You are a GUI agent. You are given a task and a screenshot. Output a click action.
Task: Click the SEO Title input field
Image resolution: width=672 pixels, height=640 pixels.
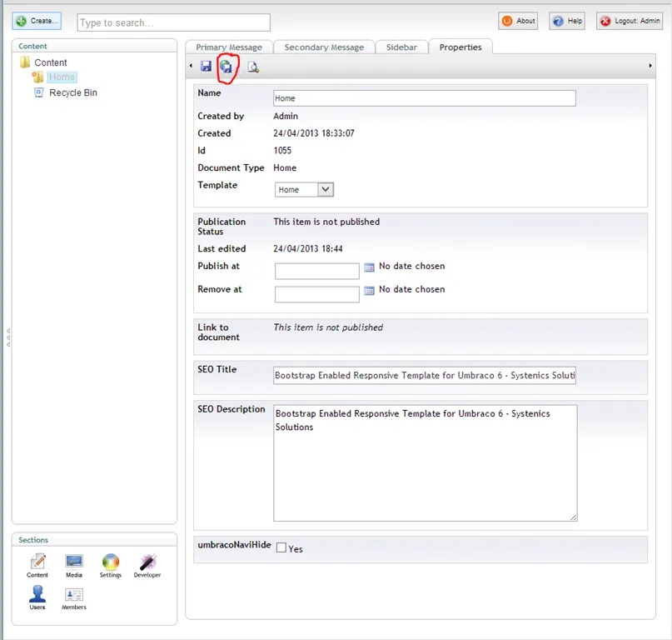[425, 375]
